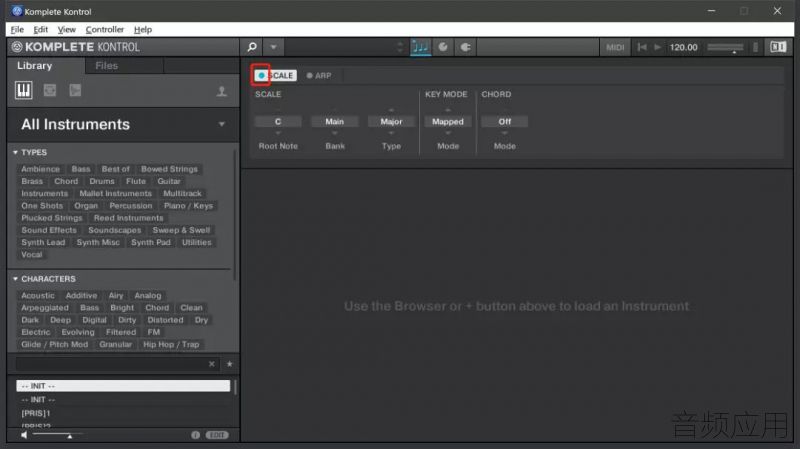
Task: Toggle the MIDI indicator button
Action: click(x=615, y=47)
